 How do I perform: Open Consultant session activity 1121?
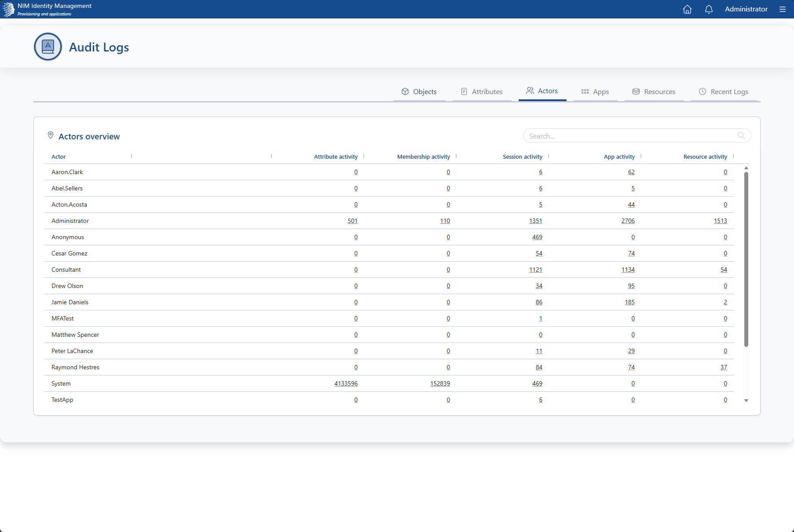tap(535, 270)
